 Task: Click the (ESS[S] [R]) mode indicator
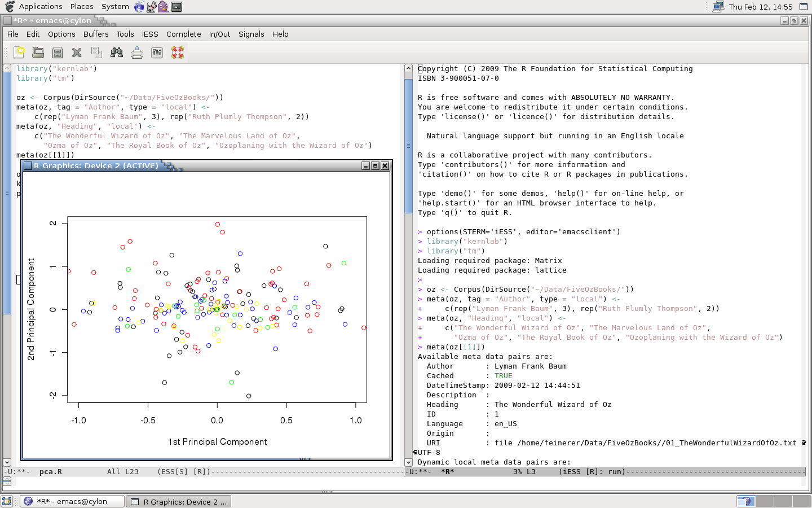tap(184, 472)
